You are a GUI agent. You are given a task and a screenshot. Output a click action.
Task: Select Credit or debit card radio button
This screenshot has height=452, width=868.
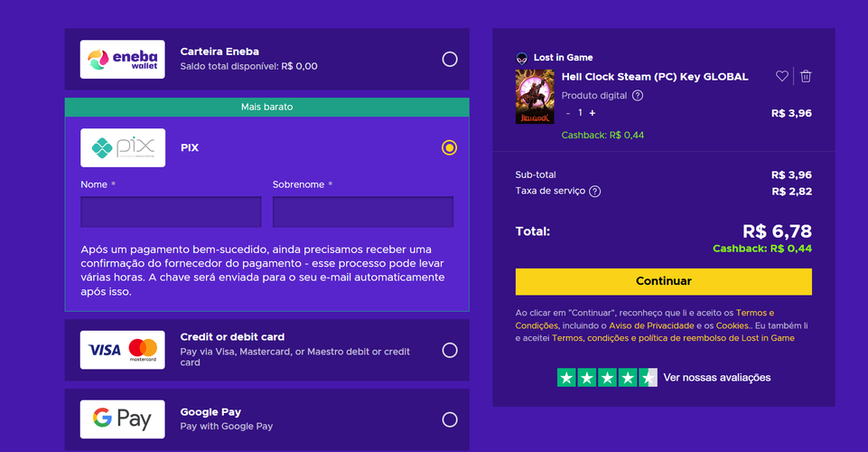pos(450,350)
